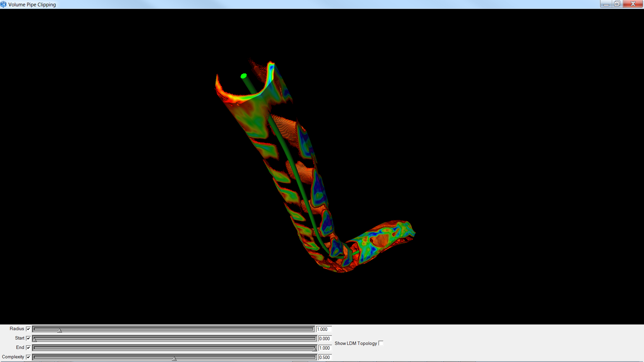Click the Complexity field showing 0.500
The width and height of the screenshot is (644, 362).
point(325,357)
